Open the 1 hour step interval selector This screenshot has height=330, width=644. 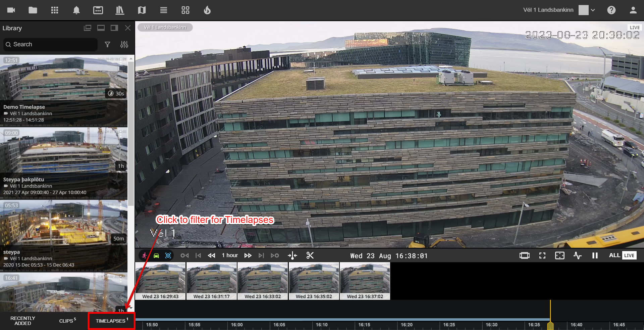click(230, 255)
